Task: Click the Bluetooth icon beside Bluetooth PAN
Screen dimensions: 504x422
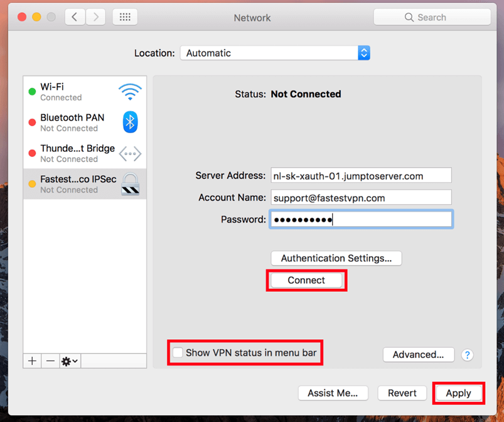Action: (x=130, y=122)
